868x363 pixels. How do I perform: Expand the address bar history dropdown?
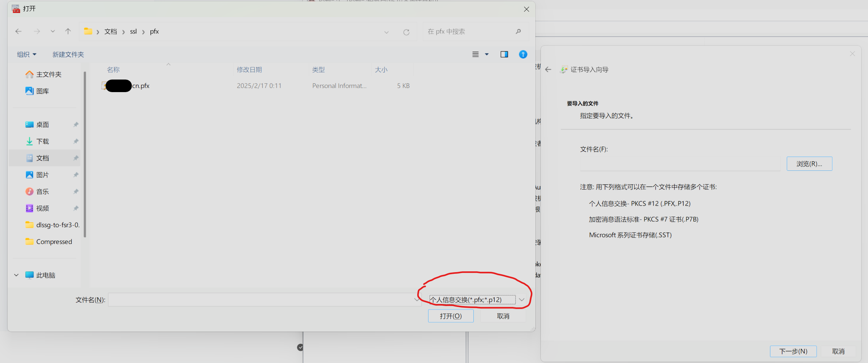[x=386, y=32]
